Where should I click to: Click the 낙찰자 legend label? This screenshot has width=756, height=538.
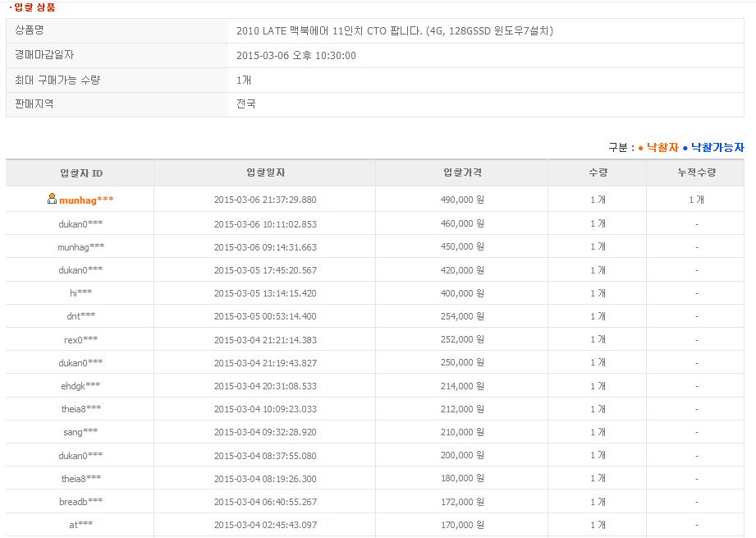(x=662, y=148)
